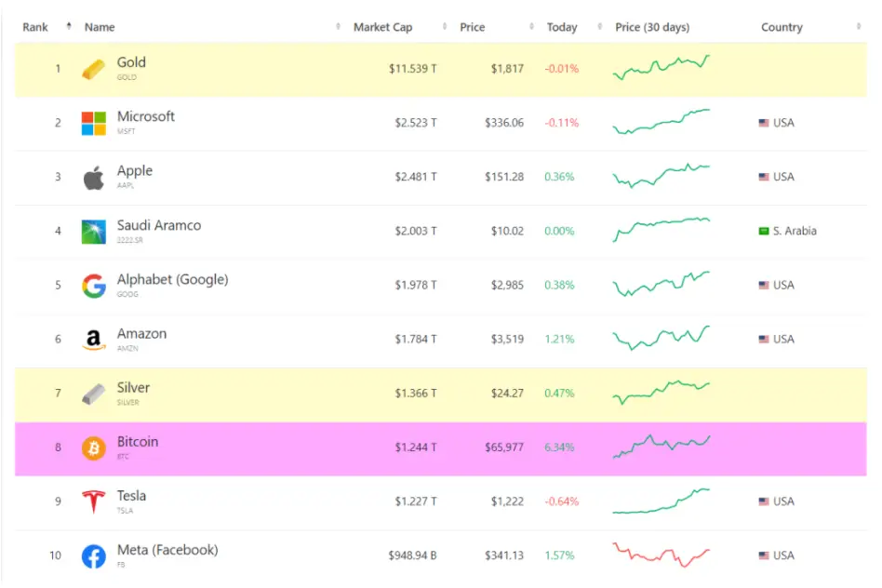Select Microsoft price $336.06
882x588 pixels.
pyautogui.click(x=504, y=123)
